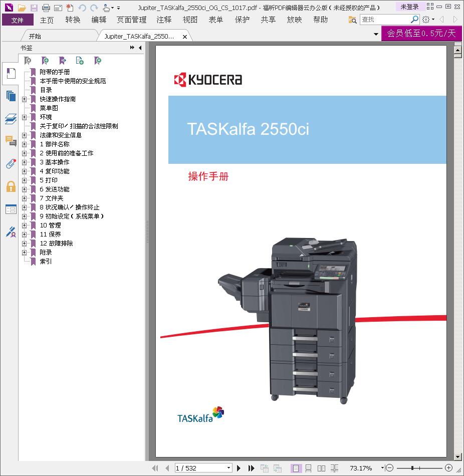Expand the 12 故障排除 bookmark
Screen dimensions: 464x476
coord(24,243)
